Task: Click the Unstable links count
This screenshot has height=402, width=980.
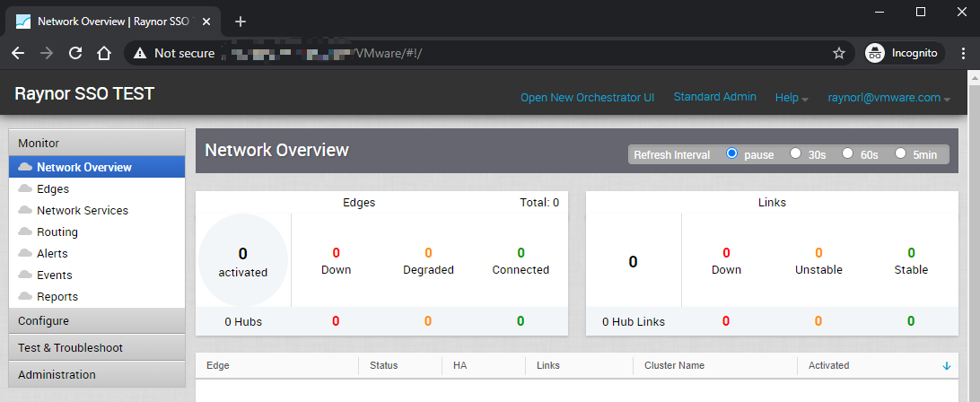Action: click(818, 253)
